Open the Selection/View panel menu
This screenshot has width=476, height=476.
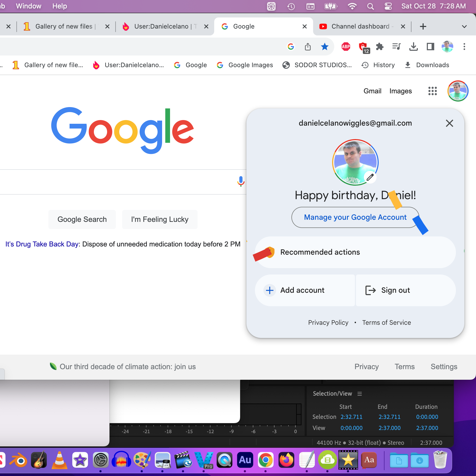click(x=360, y=394)
